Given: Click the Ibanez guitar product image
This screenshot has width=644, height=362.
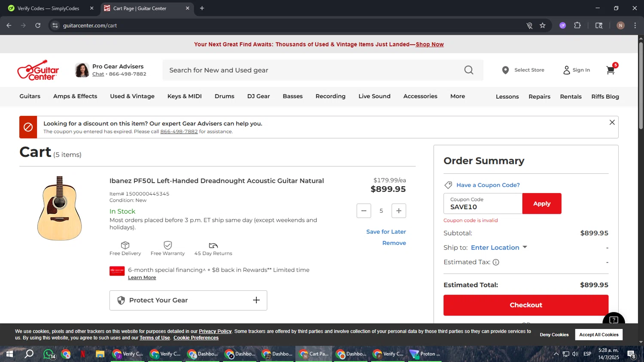Looking at the screenshot, I should (60, 208).
